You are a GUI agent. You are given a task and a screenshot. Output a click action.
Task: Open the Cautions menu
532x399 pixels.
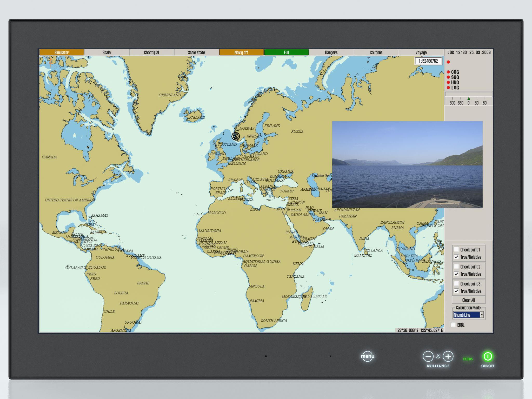[x=376, y=52]
